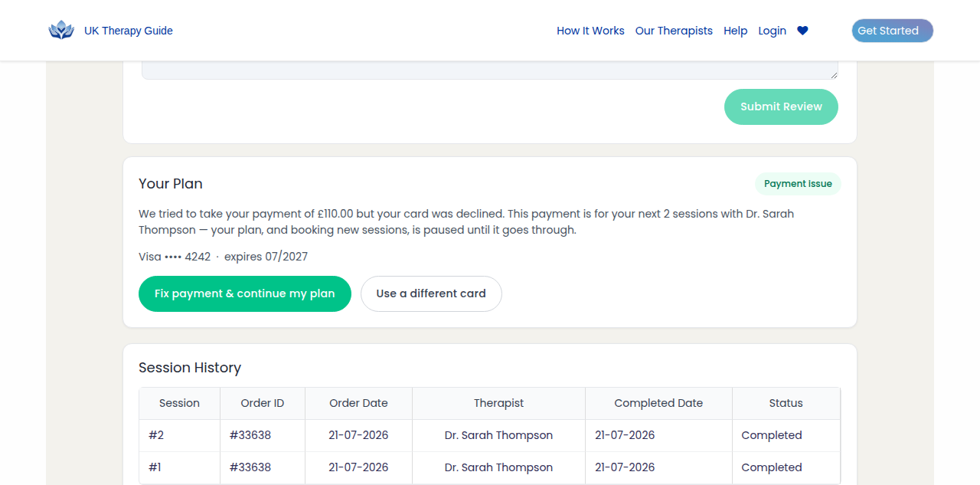Click the Completed Date column header
Screen dimensions: 980x485
(x=658, y=403)
